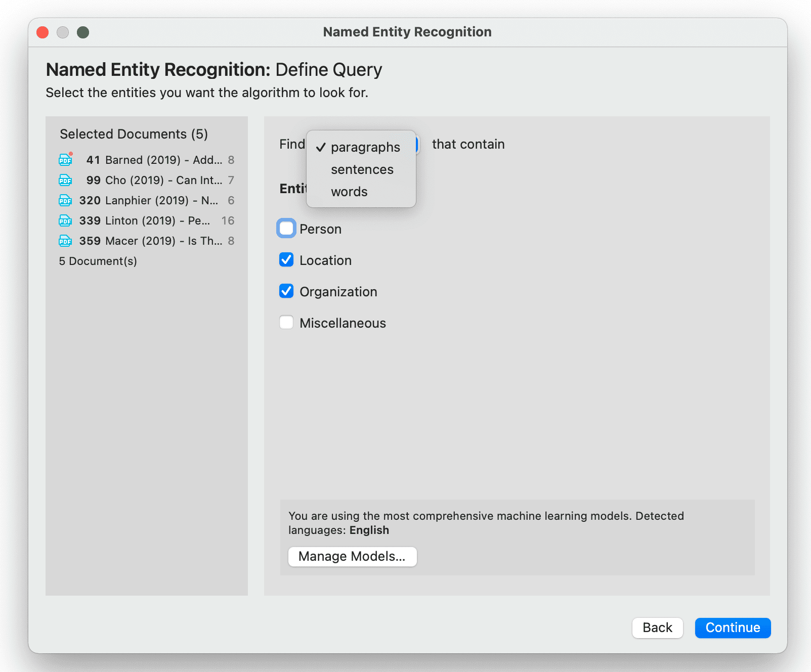
Task: Select document 339 Linton (2019) row
Action: (147, 220)
